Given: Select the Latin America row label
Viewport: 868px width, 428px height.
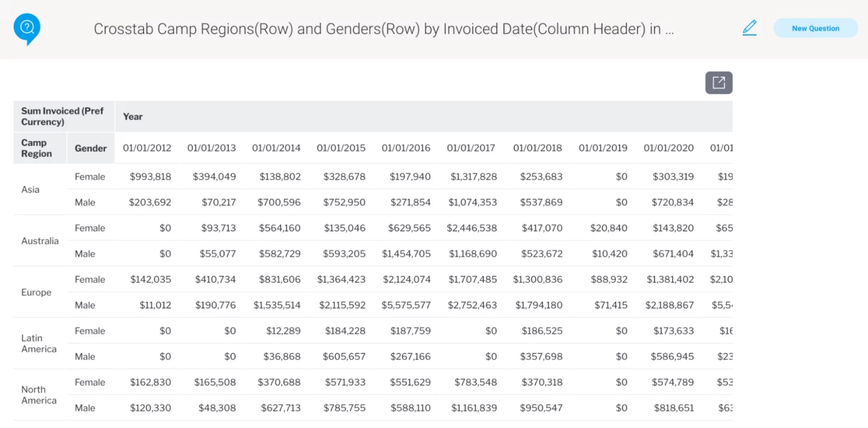Looking at the screenshot, I should 39,344.
